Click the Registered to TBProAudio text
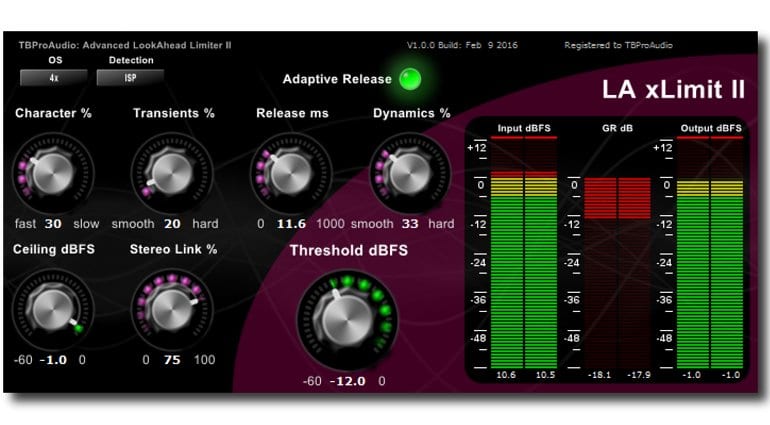 point(618,45)
